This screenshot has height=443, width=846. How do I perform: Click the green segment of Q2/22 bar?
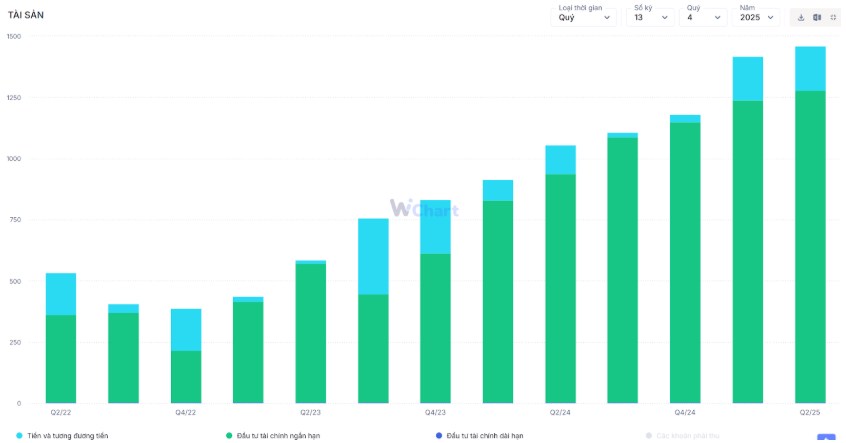pos(61,359)
